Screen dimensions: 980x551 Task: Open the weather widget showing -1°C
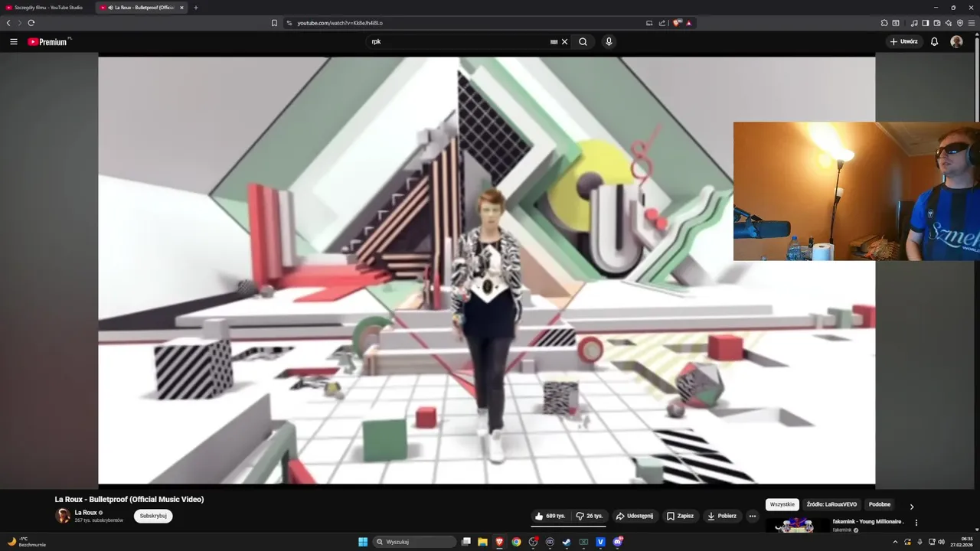(26, 542)
